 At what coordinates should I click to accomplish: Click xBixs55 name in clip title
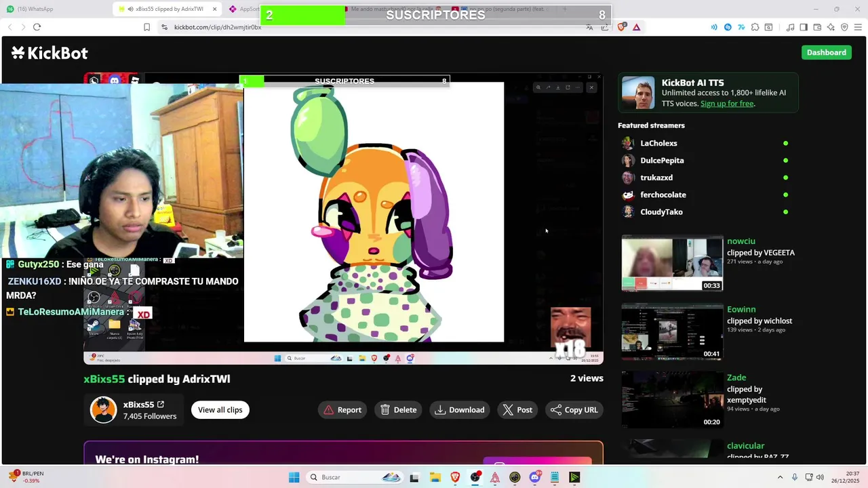click(104, 379)
